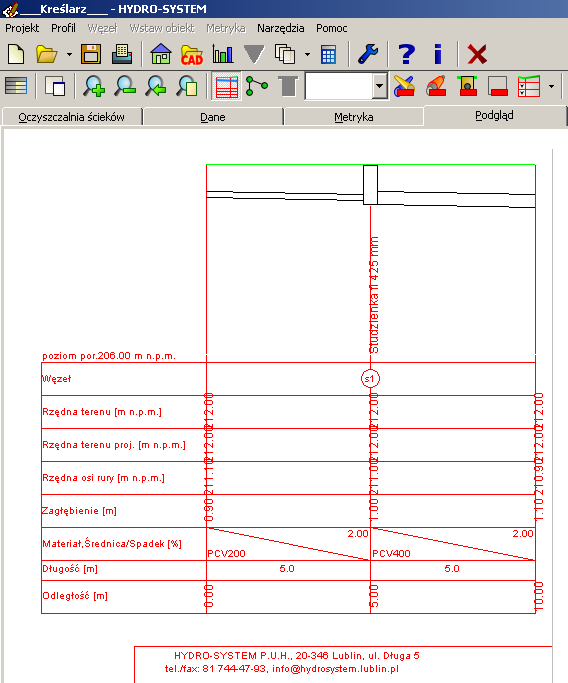Image resolution: width=568 pixels, height=683 pixels.
Task: Toggle the horizontal lines list icon
Action: tap(16, 86)
